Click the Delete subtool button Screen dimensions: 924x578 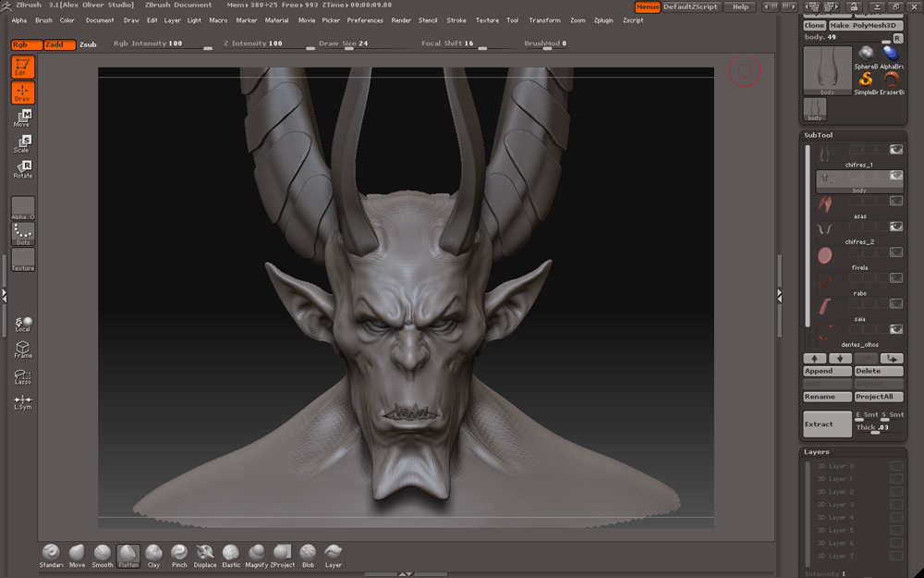(x=879, y=371)
